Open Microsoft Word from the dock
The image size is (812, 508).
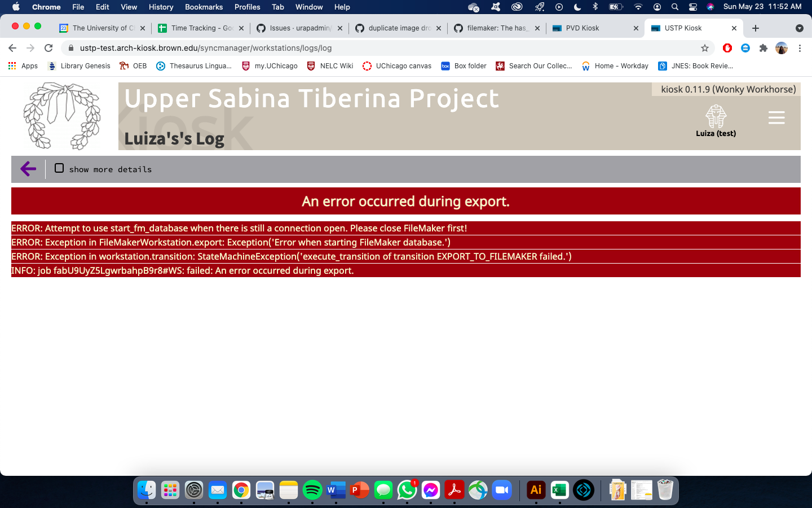[x=336, y=490]
